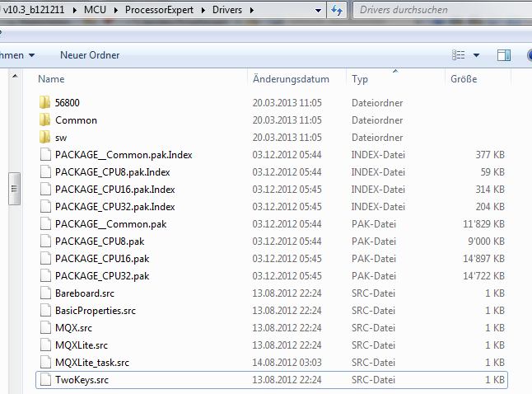Image resolution: width=532 pixels, height=394 pixels.
Task: Create a new folder with Neuer Ordner
Action: tap(90, 55)
